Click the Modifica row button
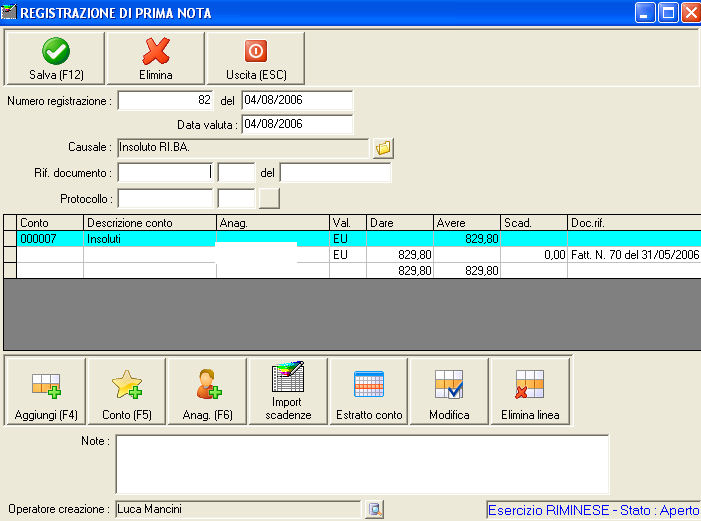The height and width of the screenshot is (521, 701). [x=449, y=391]
